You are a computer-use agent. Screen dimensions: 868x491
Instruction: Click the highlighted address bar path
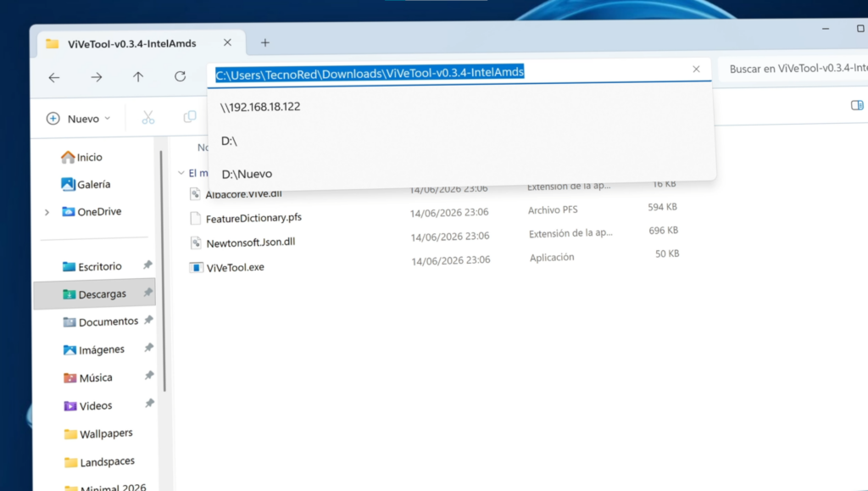pyautogui.click(x=370, y=73)
